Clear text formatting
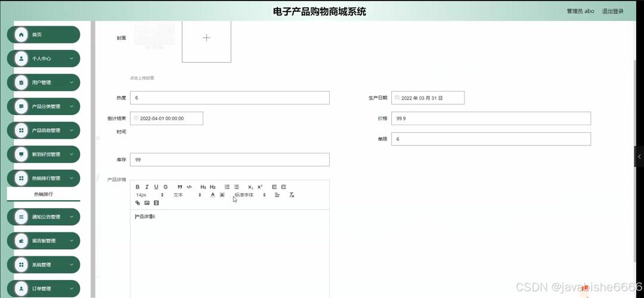 click(x=292, y=195)
